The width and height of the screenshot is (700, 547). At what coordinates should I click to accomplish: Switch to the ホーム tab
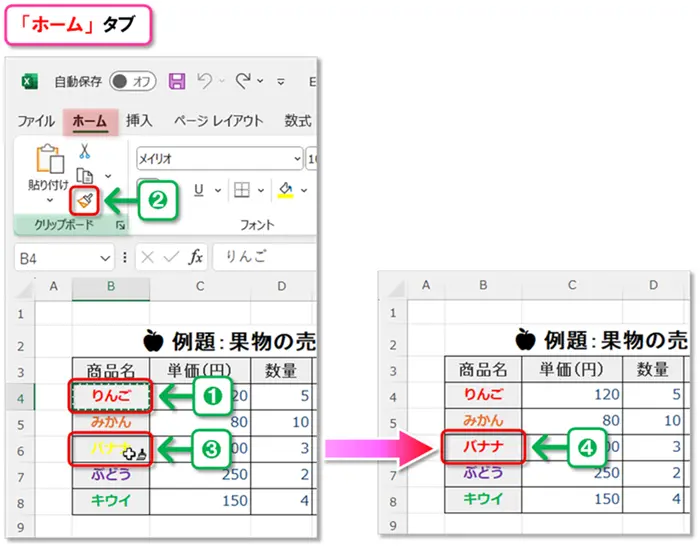tap(90, 121)
